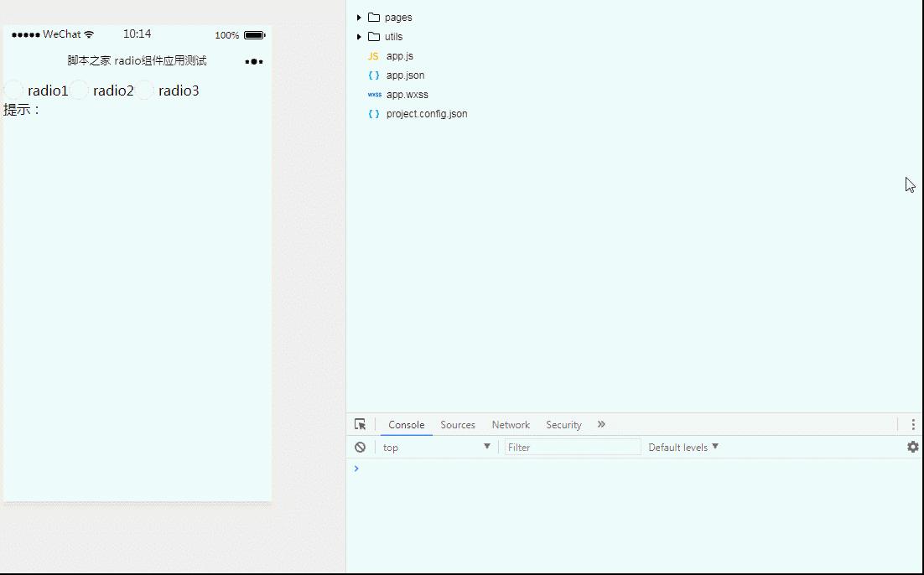Image resolution: width=924 pixels, height=575 pixels.
Task: Click the inspect element picker icon
Action: coord(360,425)
